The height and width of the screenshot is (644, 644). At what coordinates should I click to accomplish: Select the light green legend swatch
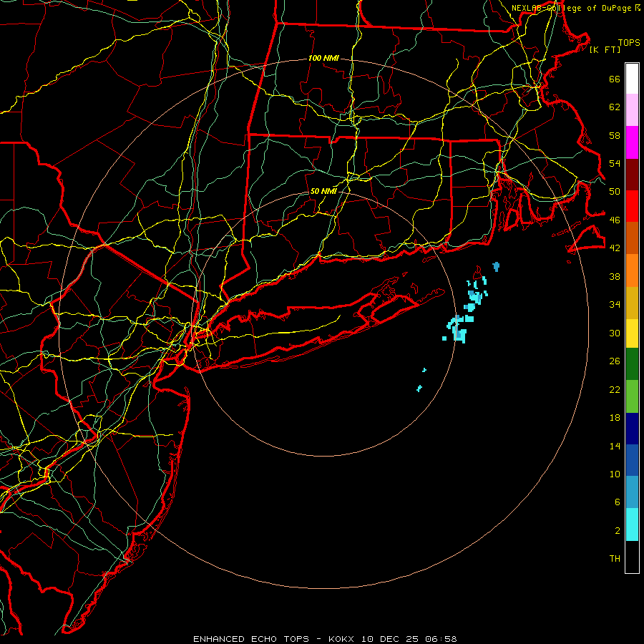pyautogui.click(x=632, y=396)
